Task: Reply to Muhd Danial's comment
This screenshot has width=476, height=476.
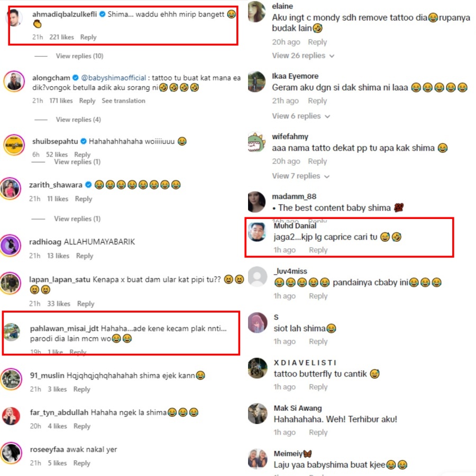Action: [318, 250]
